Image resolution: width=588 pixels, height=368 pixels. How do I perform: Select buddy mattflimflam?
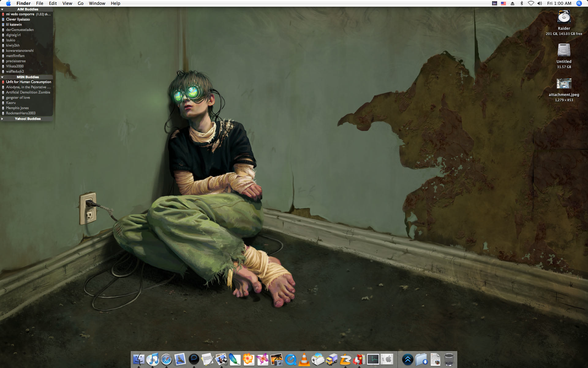(x=27, y=56)
